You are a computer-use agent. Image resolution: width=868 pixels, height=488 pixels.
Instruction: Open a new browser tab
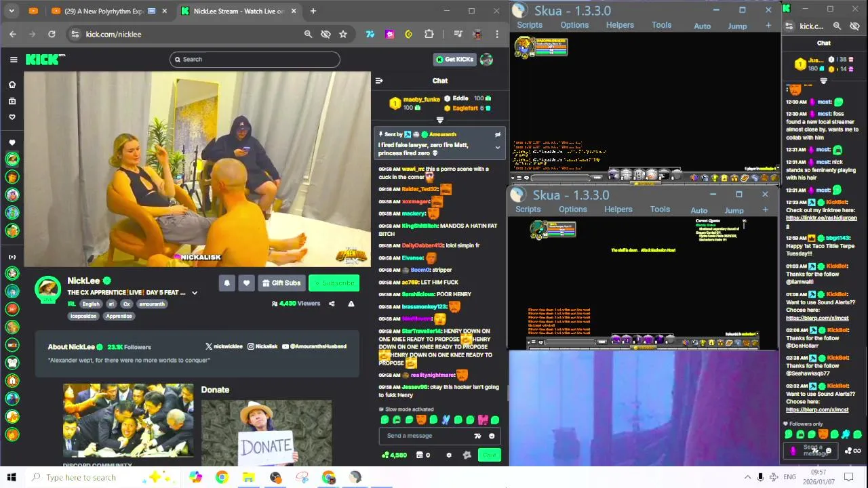pyautogui.click(x=313, y=11)
